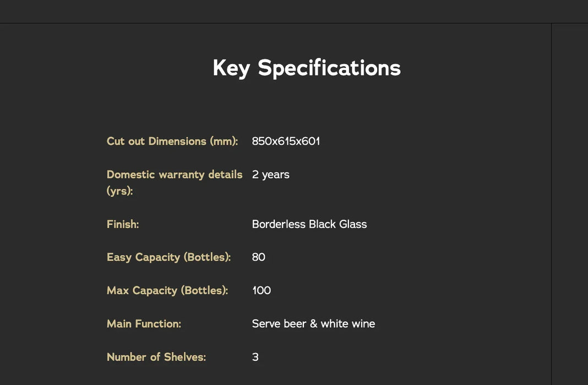Click the word "Key" in the heading
The image size is (588, 385).
[x=231, y=68]
